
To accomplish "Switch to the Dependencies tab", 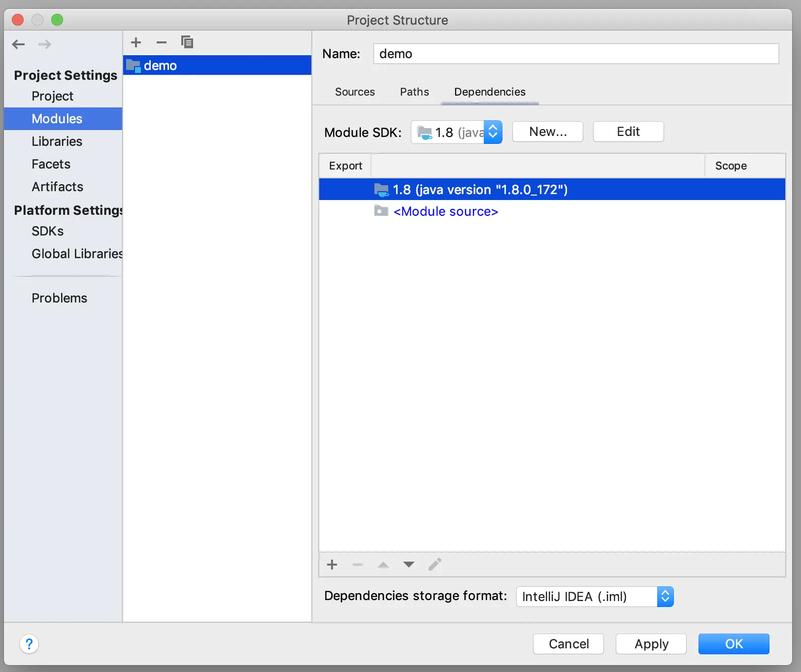I will tap(490, 92).
